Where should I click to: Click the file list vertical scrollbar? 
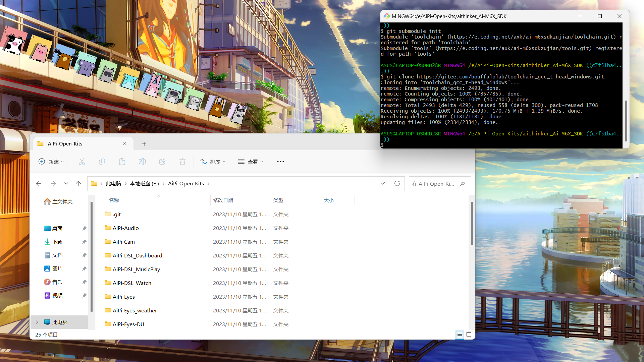click(x=472, y=223)
